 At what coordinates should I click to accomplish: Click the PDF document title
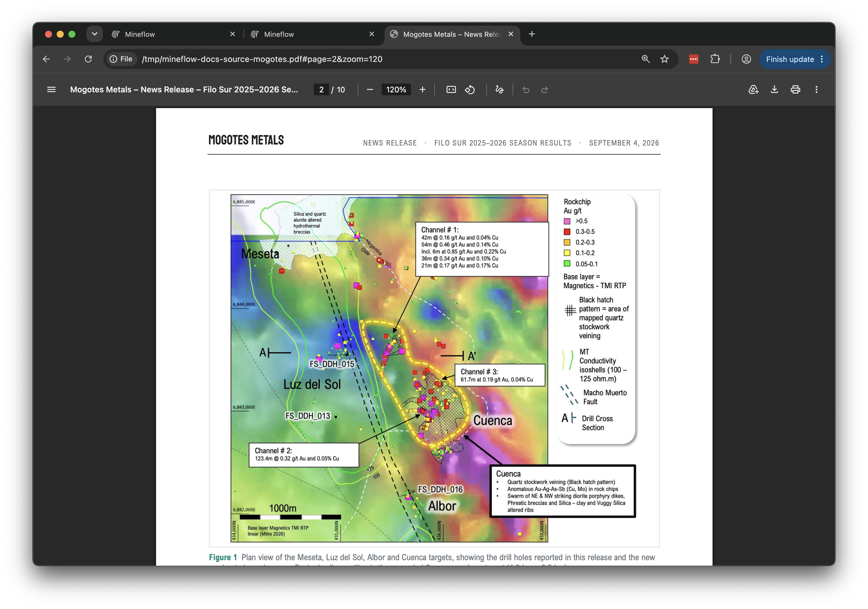coord(184,90)
